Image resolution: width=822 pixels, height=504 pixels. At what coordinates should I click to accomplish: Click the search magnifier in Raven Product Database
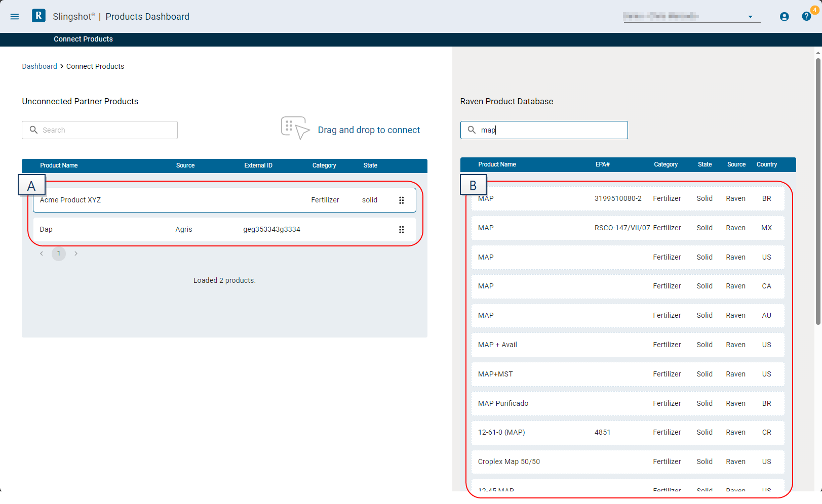tap(472, 130)
